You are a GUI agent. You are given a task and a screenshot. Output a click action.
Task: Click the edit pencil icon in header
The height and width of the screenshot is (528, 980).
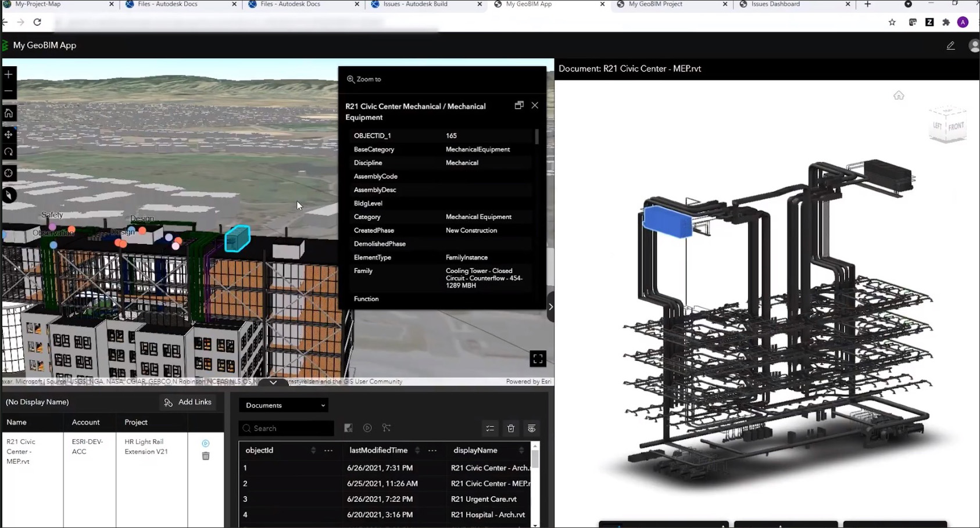coord(950,45)
